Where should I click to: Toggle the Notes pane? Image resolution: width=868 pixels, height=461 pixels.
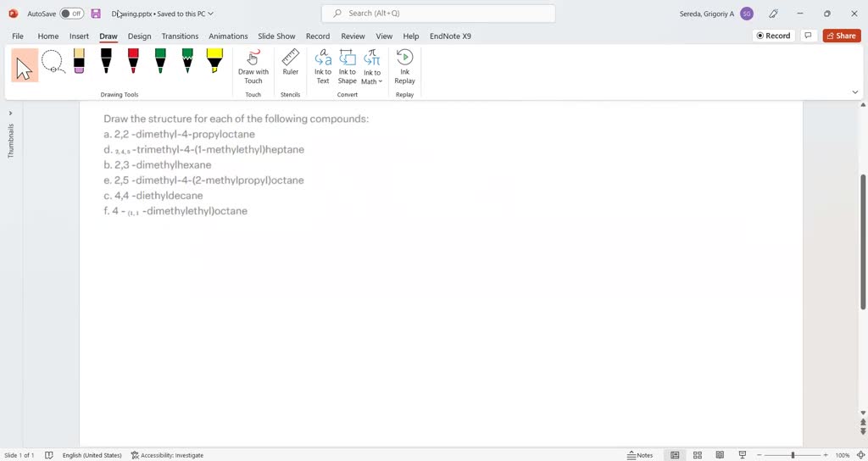(x=640, y=455)
